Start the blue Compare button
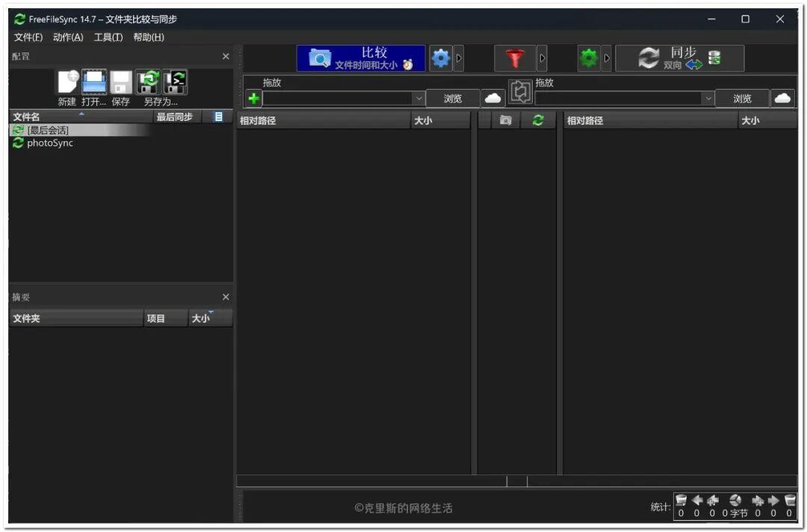Image resolution: width=807 pixels, height=532 pixels. [361, 58]
